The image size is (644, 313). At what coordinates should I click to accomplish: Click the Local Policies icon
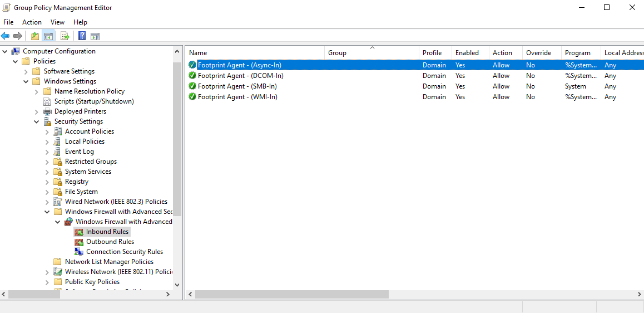[58, 141]
